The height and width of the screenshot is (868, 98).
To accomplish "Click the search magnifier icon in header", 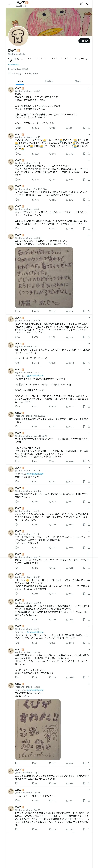I will click(x=88, y=4).
